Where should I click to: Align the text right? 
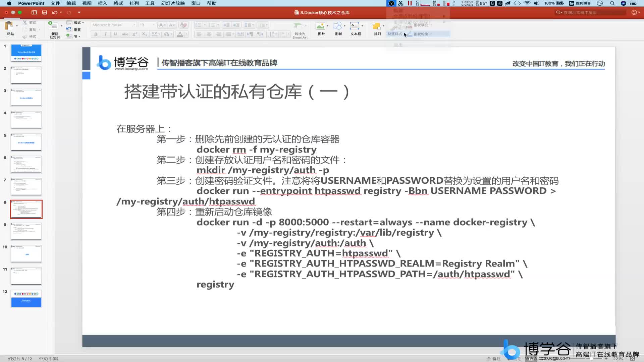(x=218, y=34)
